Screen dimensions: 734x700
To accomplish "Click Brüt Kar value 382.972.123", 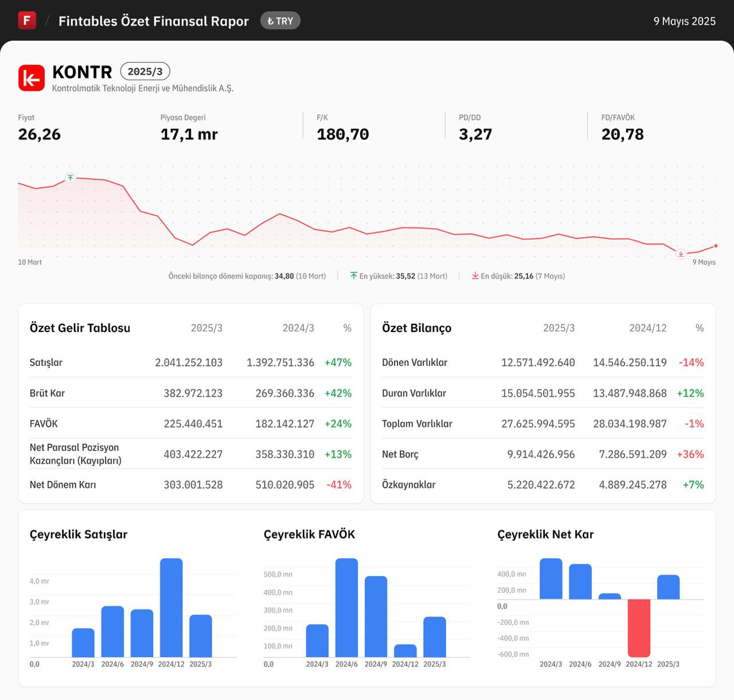I will point(193,393).
